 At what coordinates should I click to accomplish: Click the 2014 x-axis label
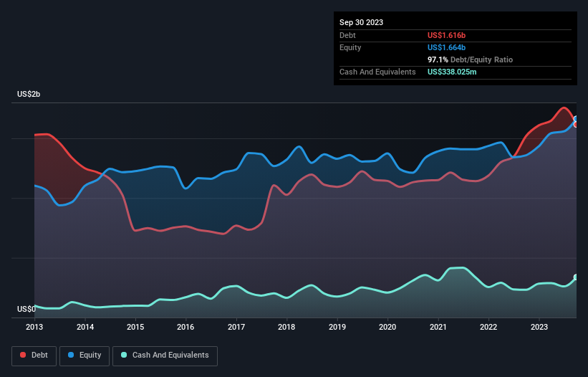pos(85,327)
